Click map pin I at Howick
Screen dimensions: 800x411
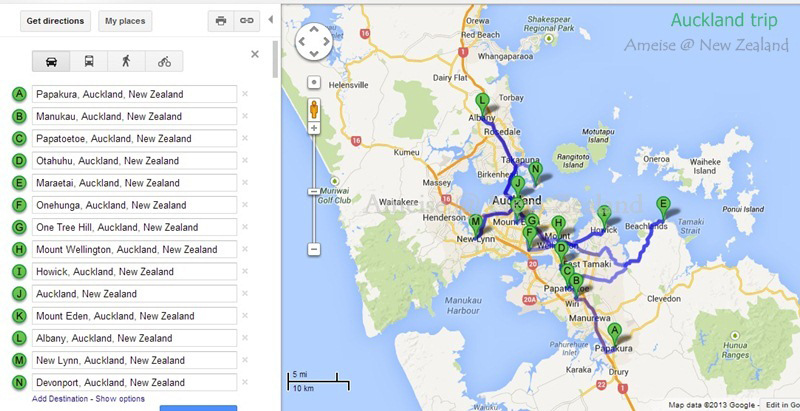click(x=604, y=217)
